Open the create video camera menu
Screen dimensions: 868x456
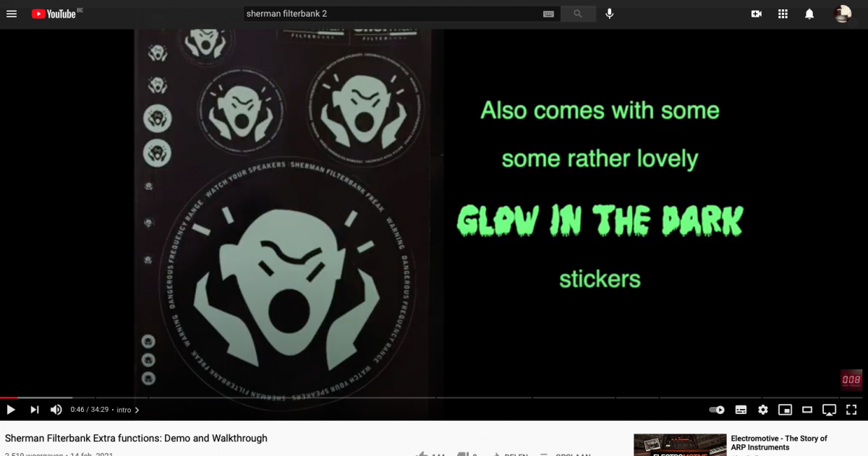click(757, 14)
